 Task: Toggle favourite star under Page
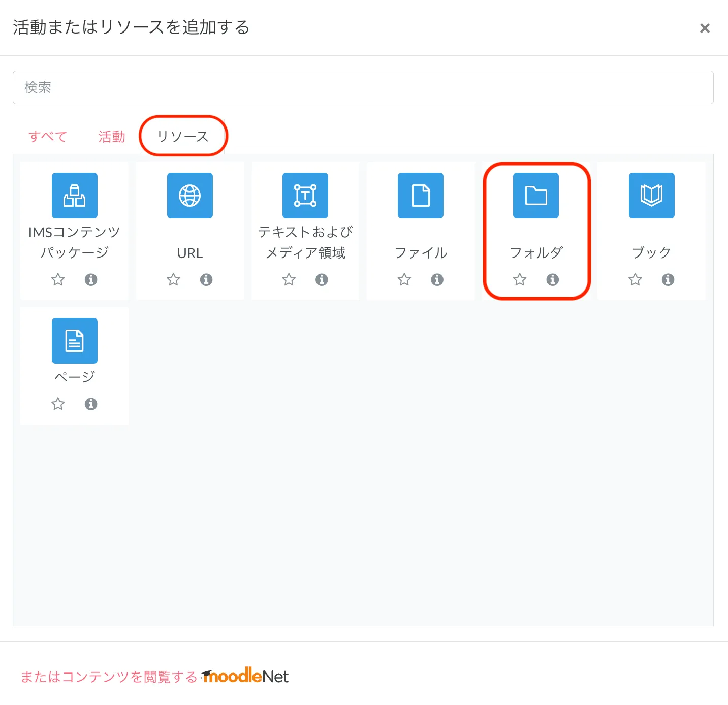(58, 404)
